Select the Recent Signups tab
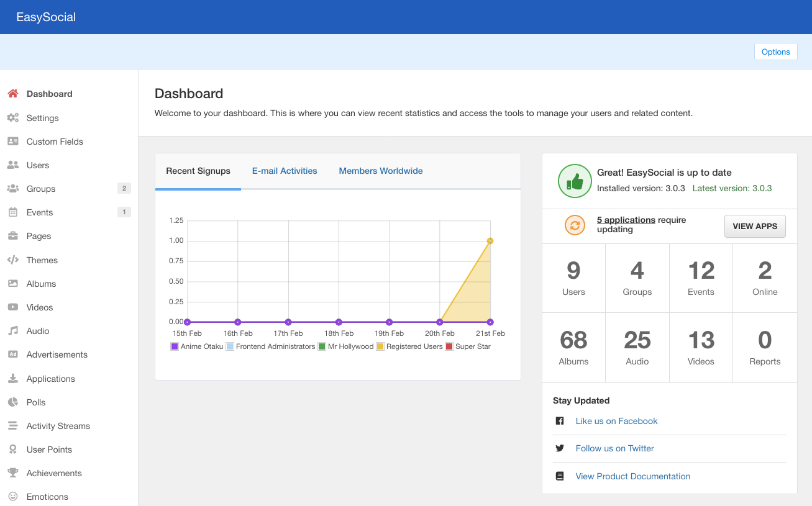 point(198,171)
